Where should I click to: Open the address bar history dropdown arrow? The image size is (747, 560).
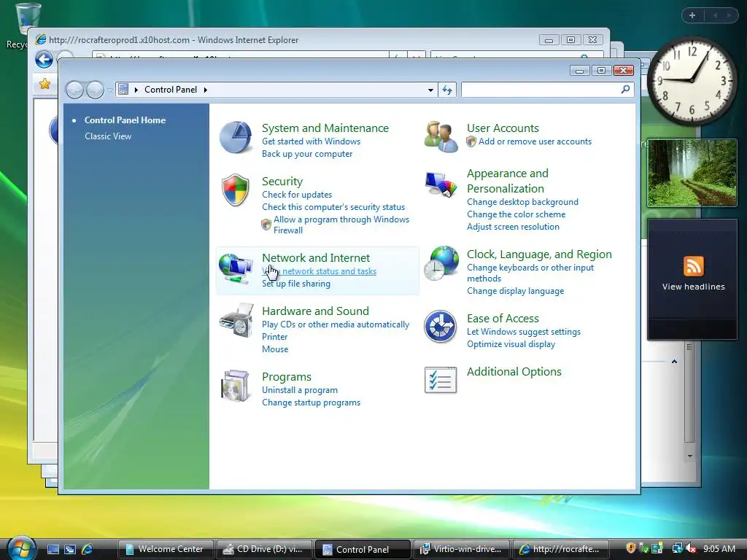430,90
